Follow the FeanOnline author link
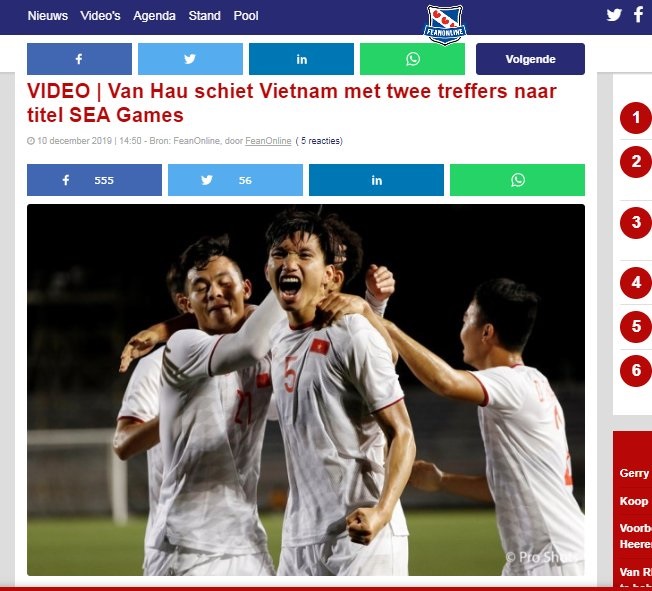 tap(268, 141)
